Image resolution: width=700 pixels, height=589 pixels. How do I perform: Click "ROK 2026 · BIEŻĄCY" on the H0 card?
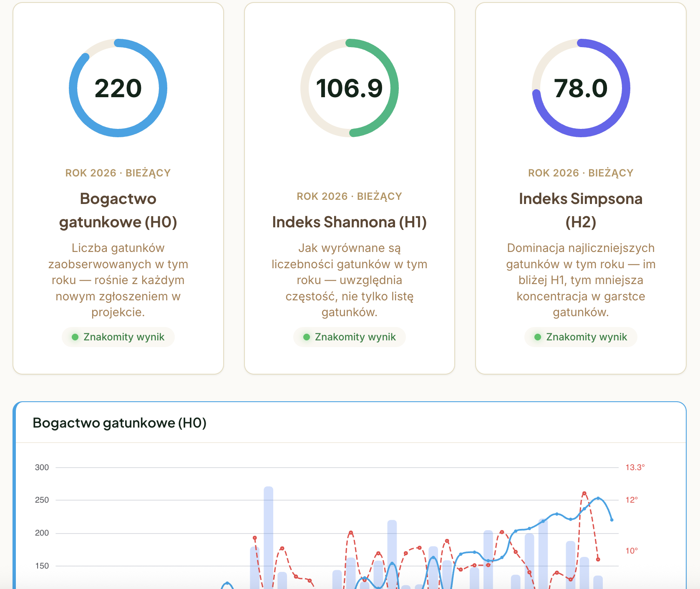[118, 173]
